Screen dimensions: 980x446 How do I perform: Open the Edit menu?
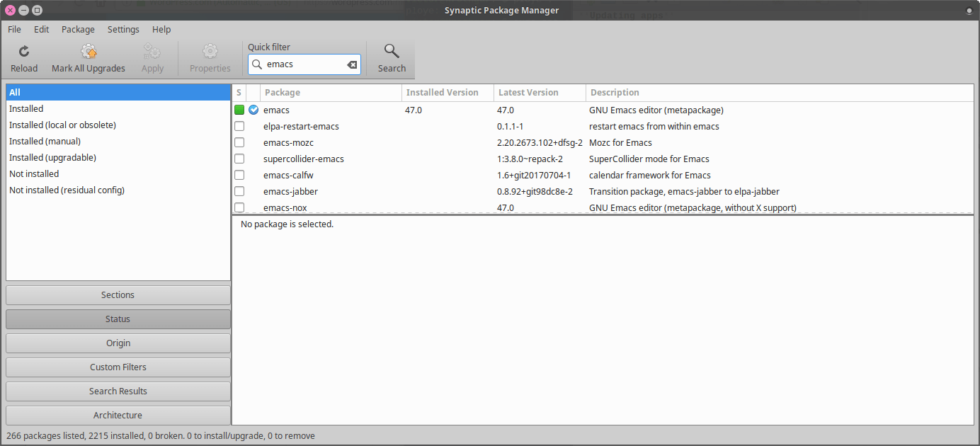point(41,30)
